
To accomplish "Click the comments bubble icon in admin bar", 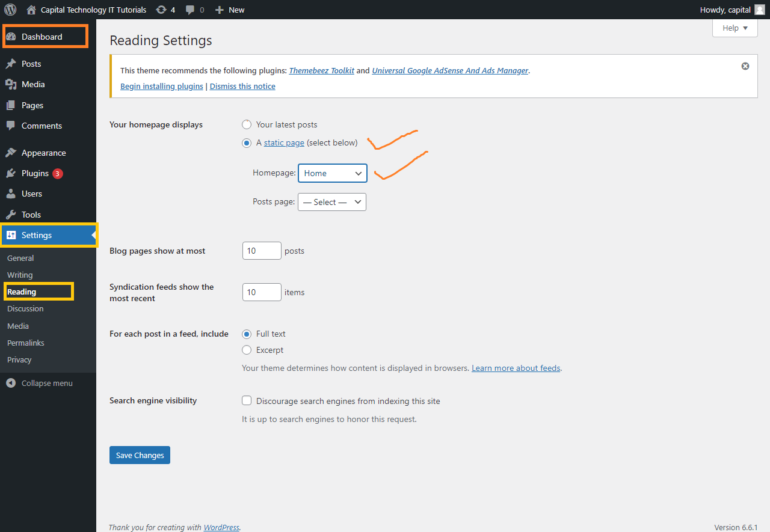I will (x=190, y=10).
